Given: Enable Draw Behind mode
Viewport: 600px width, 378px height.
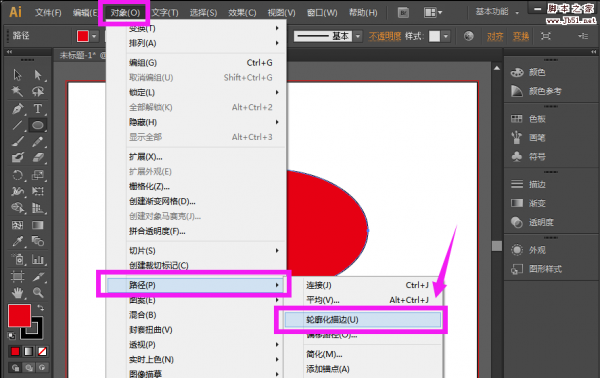Looking at the screenshot, I should point(29,368).
